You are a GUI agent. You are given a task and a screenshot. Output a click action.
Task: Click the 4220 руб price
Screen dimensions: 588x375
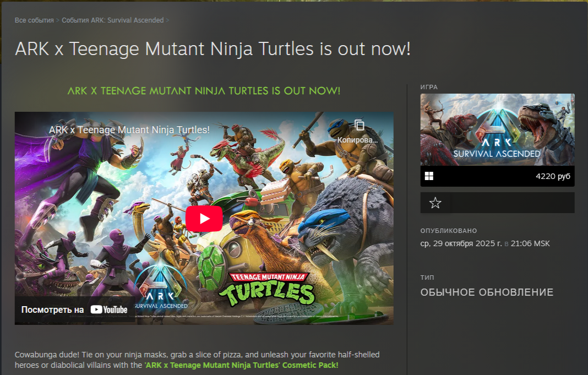(x=553, y=177)
